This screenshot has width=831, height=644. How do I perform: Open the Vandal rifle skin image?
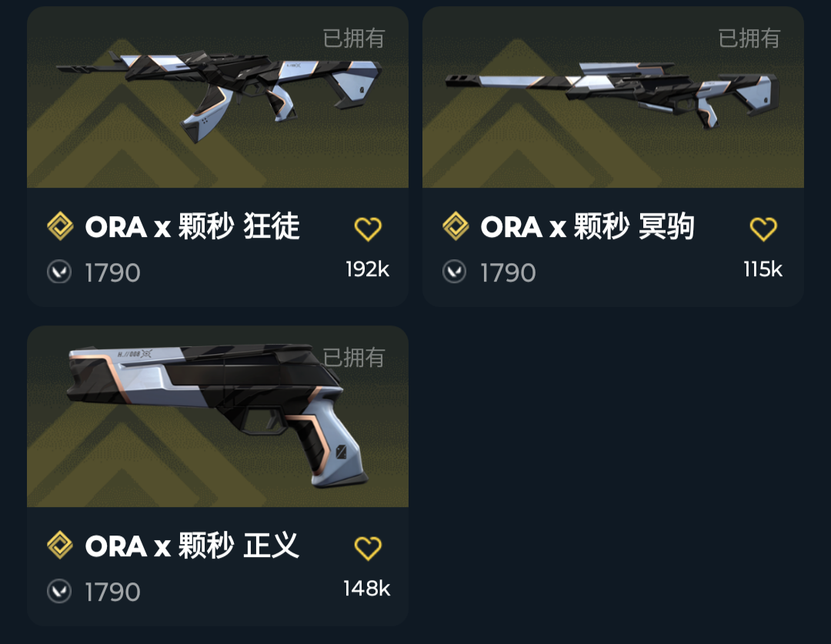coord(218,97)
